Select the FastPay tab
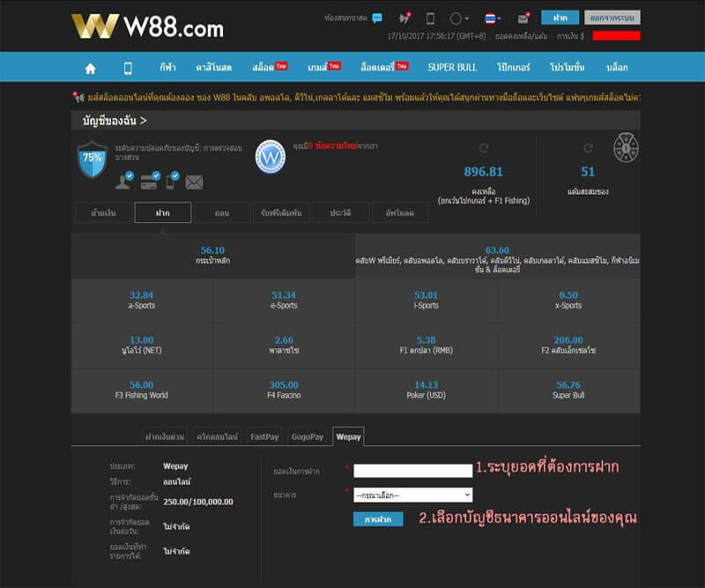This screenshot has height=588, width=705. 264,436
